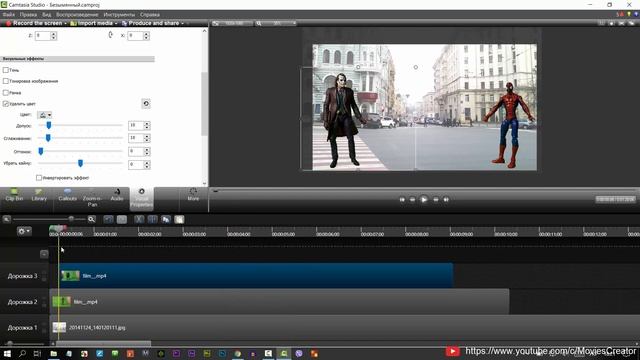The height and width of the screenshot is (360, 640).
Task: Click the timeline Undo icon
Action: click(x=108, y=219)
